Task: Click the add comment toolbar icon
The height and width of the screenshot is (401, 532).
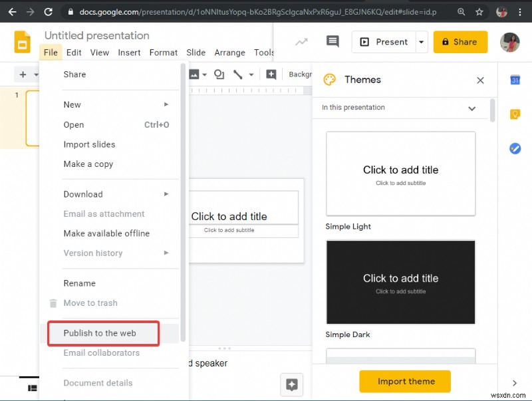Action: click(x=271, y=74)
